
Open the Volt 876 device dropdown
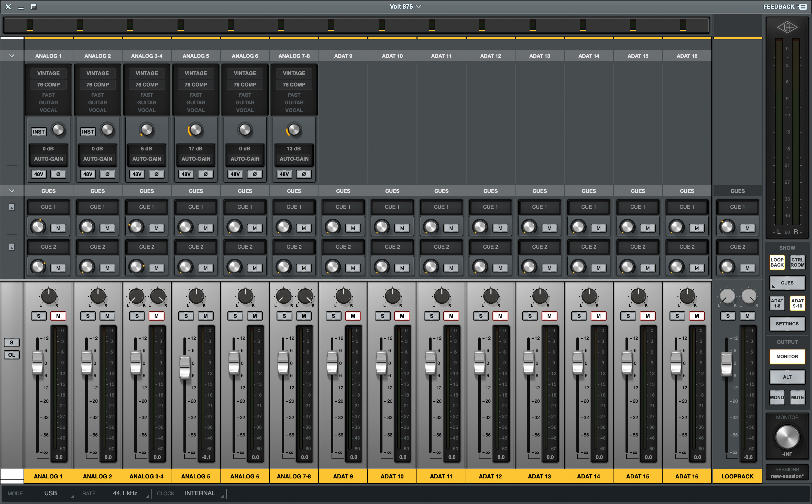(405, 7)
